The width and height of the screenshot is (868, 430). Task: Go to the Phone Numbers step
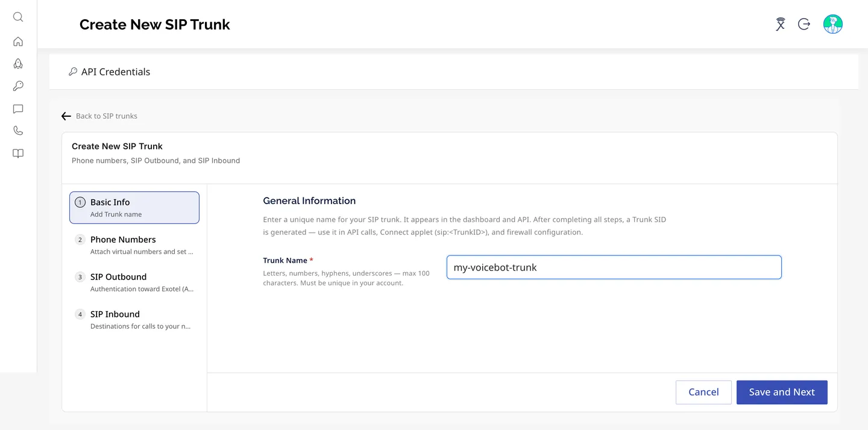pos(134,245)
